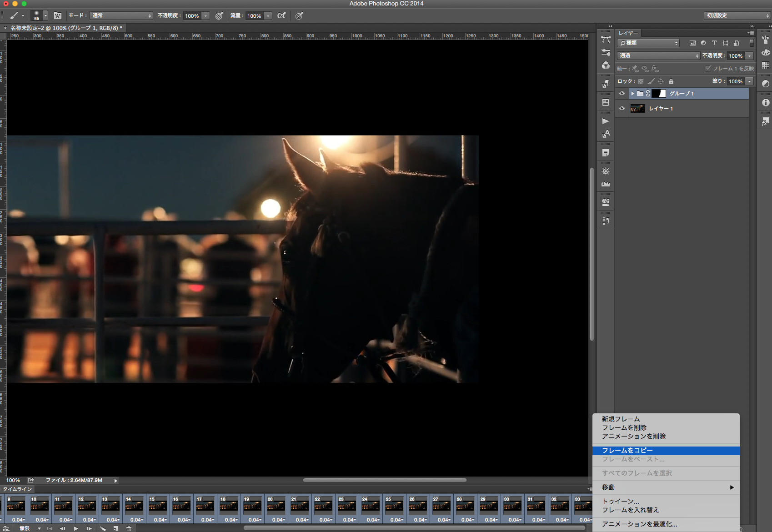Filter layers by shape layers icon
772x532 pixels.
725,43
